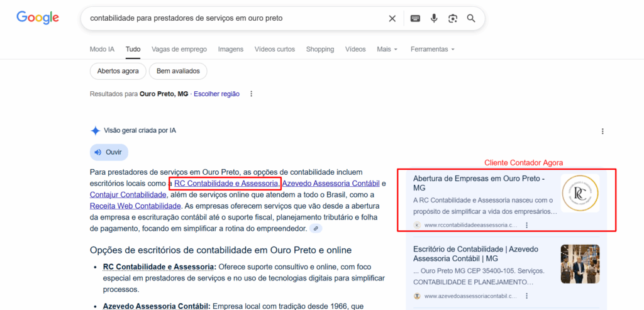Toggle the Bem avaliados filter chip
This screenshot has height=310, width=644.
pyautogui.click(x=178, y=71)
